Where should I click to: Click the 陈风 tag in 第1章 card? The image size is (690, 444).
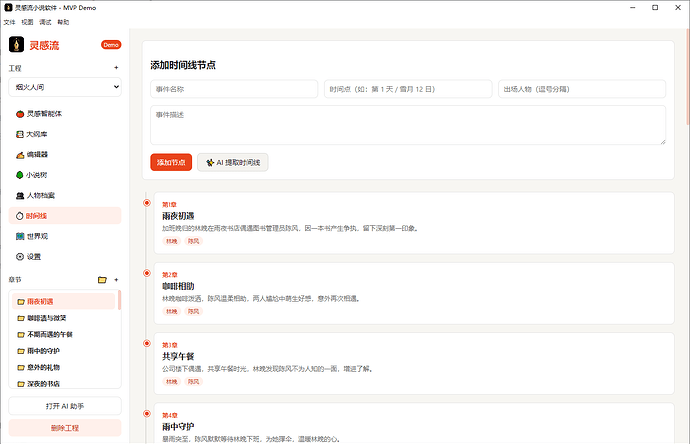pyautogui.click(x=194, y=241)
